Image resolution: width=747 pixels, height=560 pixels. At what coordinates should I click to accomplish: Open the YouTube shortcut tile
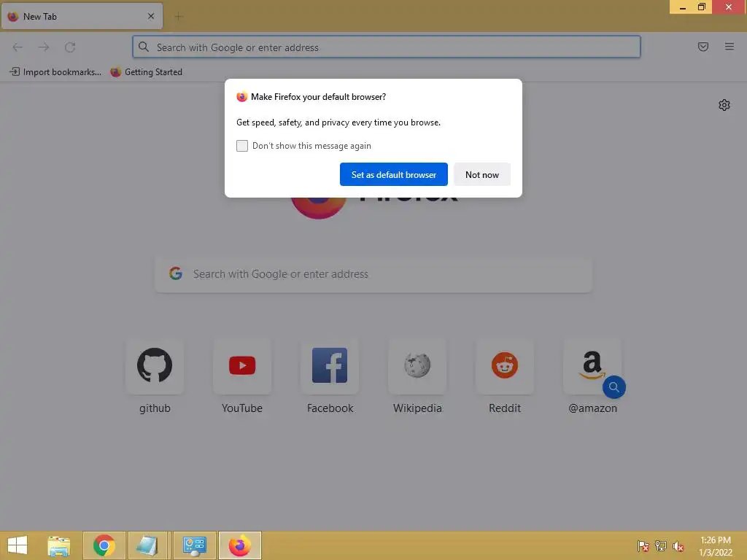[x=242, y=366]
